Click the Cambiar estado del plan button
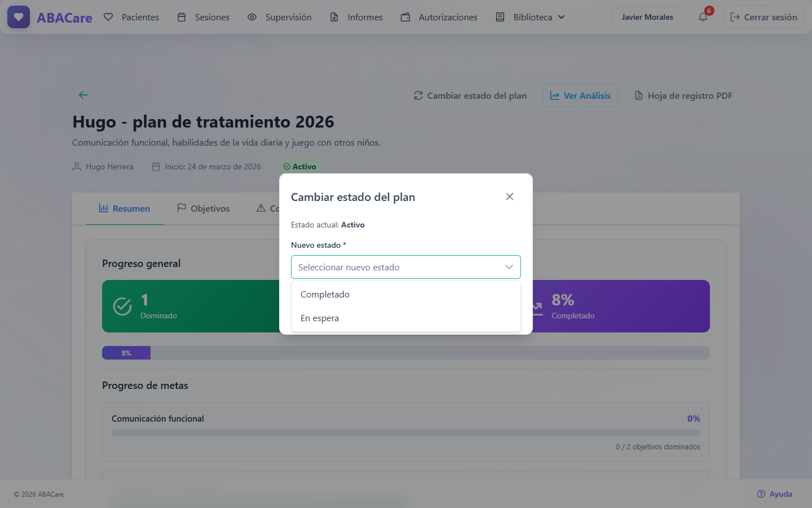This screenshot has height=508, width=812. coord(470,95)
